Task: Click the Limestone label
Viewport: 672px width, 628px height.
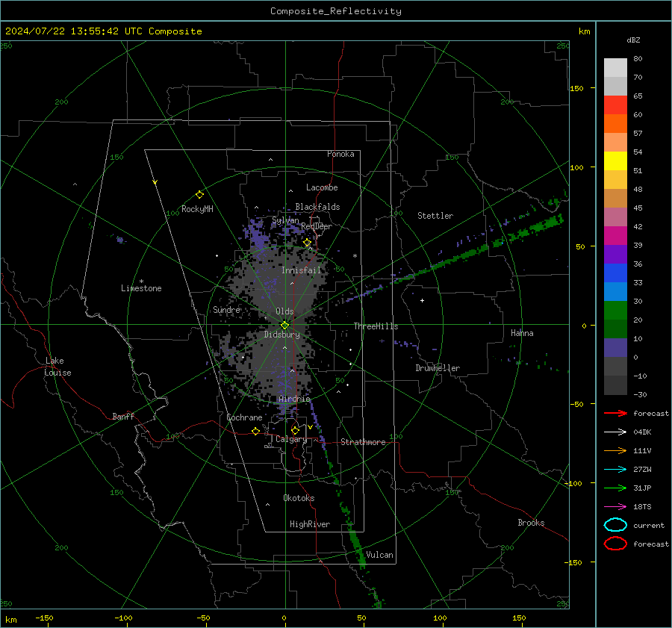Action: [141, 288]
